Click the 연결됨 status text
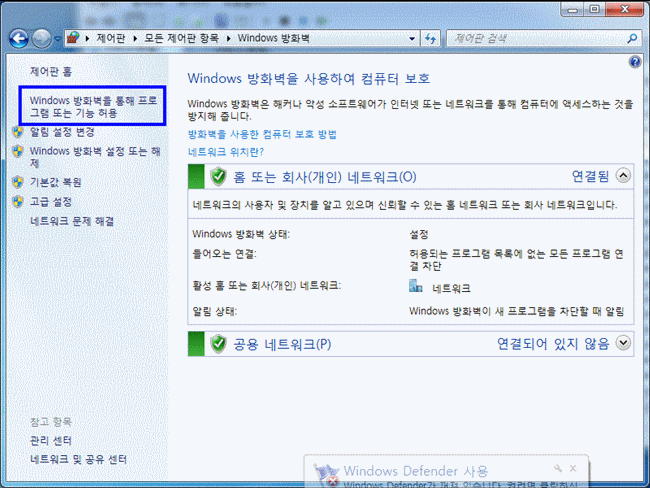Image resolution: width=650 pixels, height=488 pixels. pos(590,176)
